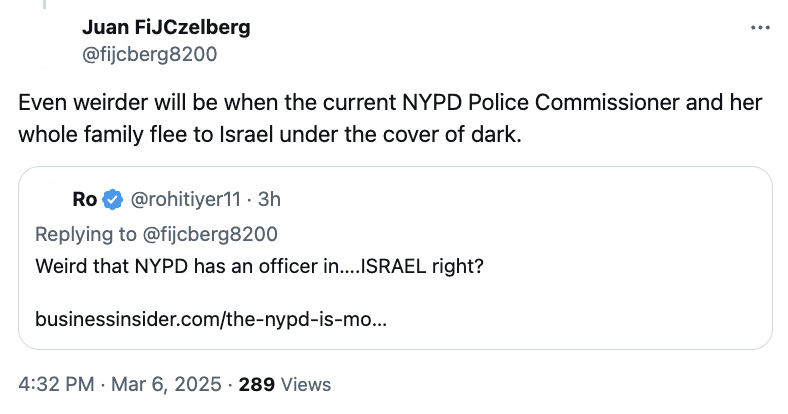Click the 4:32 PM post time
This screenshot has width=788, height=414.
56,384
